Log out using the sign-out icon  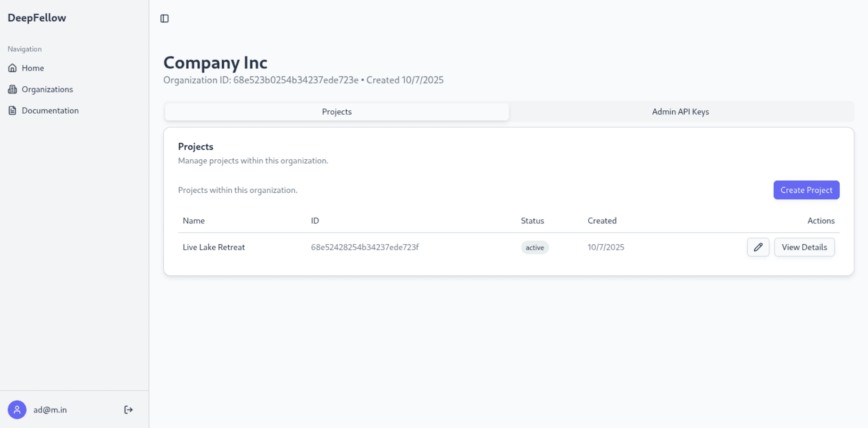(x=128, y=410)
